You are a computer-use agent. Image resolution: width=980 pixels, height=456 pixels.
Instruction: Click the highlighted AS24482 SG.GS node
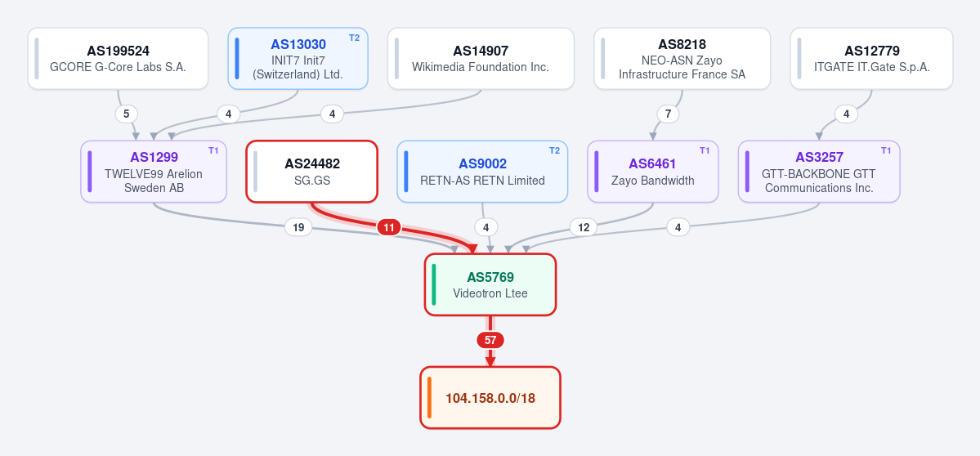tap(312, 172)
